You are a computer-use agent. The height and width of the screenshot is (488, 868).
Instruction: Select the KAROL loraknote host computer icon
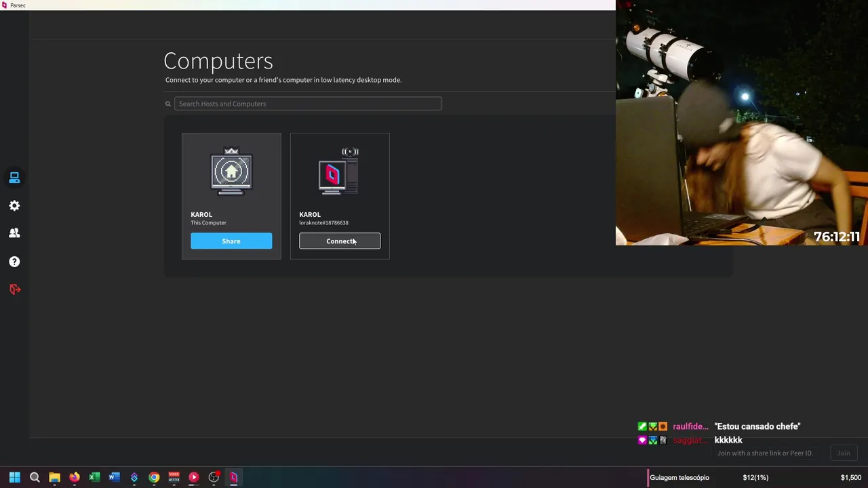click(x=339, y=171)
